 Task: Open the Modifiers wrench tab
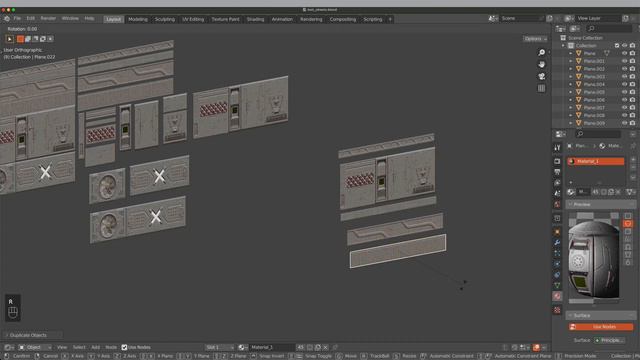click(557, 242)
